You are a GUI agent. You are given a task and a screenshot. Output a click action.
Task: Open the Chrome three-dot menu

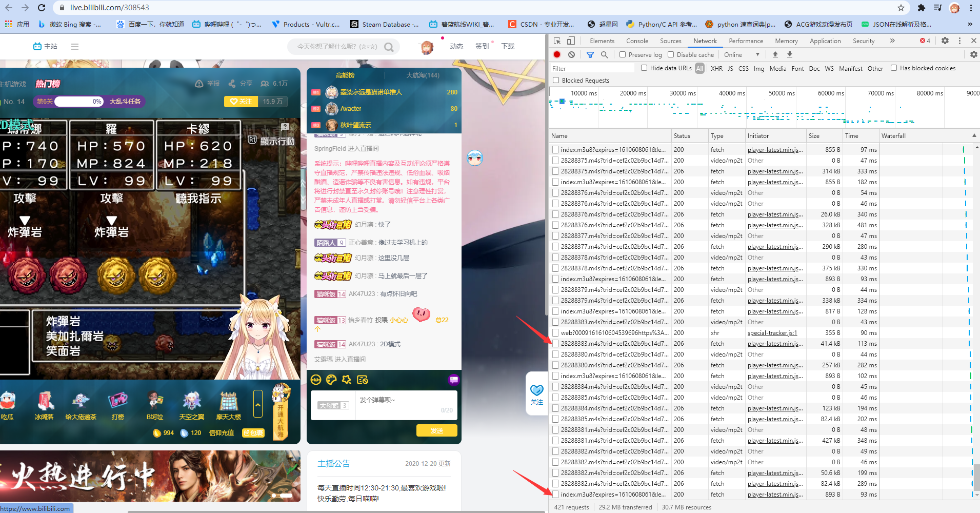point(971,8)
